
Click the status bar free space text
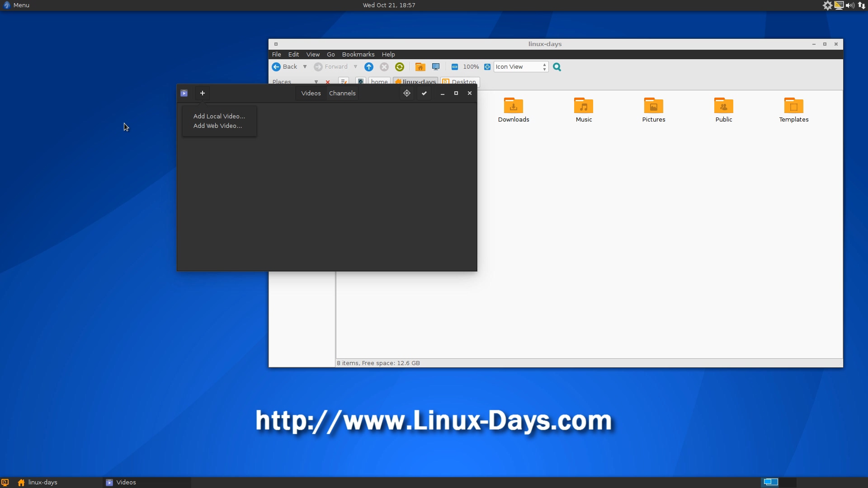coord(378,363)
